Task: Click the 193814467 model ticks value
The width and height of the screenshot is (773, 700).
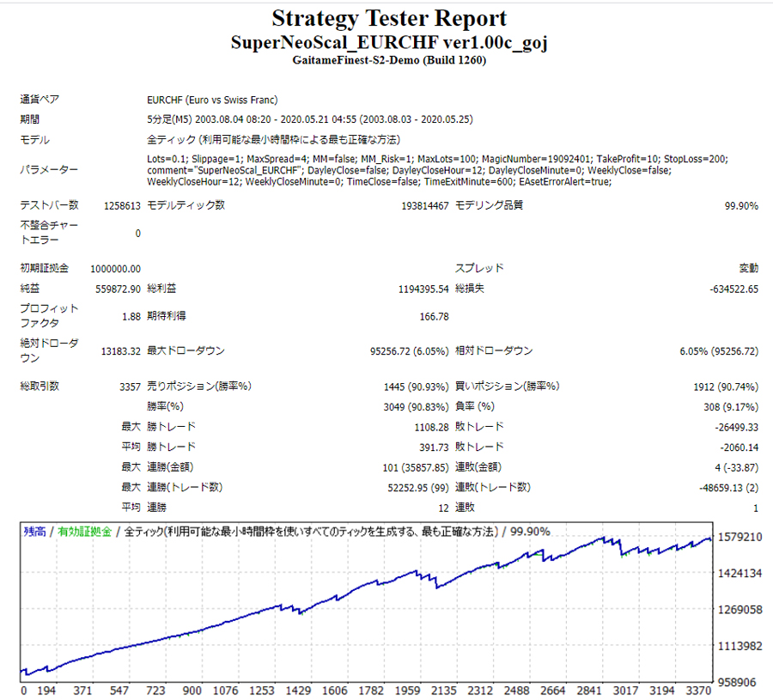Action: (x=424, y=205)
